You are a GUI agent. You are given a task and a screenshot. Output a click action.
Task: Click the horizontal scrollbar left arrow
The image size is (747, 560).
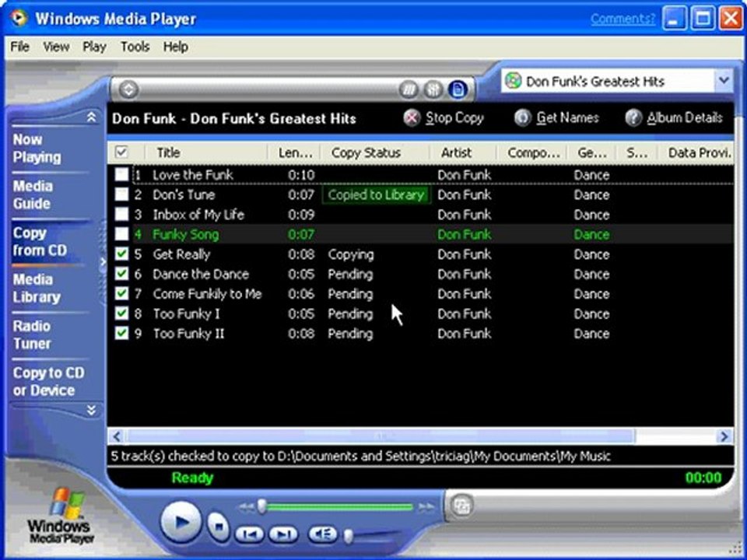click(116, 436)
